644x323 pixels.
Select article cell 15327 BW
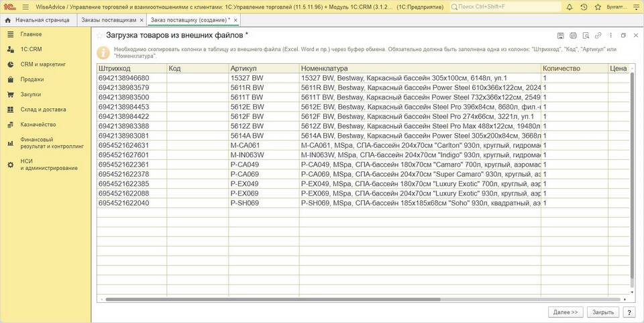pyautogui.click(x=264, y=78)
